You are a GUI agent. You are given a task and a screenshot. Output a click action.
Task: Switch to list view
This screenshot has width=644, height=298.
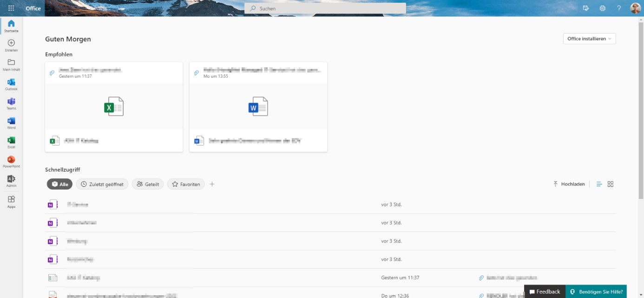click(x=599, y=184)
